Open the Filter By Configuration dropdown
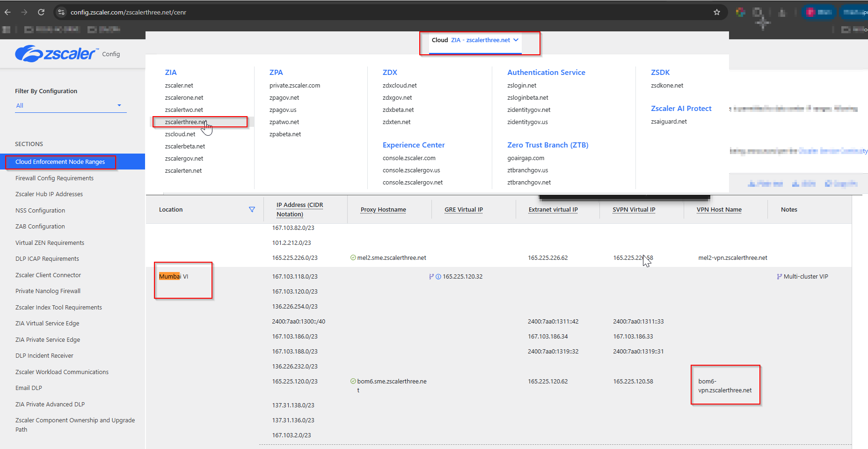 tap(71, 105)
